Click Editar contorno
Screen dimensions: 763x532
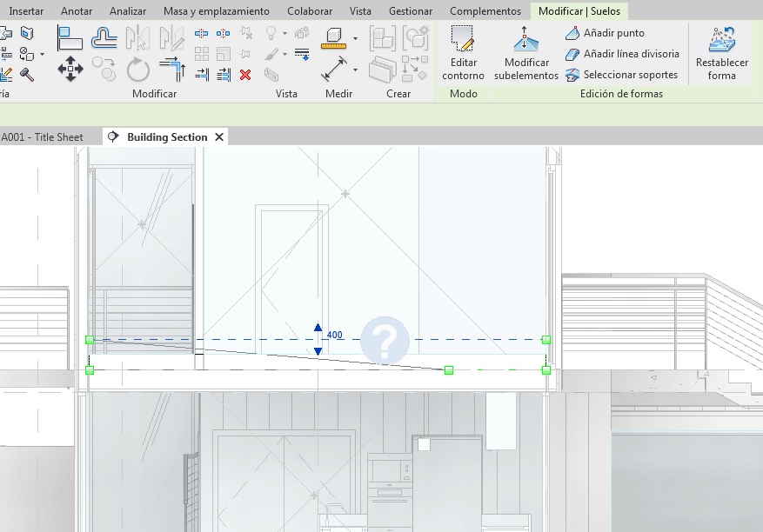point(463,54)
